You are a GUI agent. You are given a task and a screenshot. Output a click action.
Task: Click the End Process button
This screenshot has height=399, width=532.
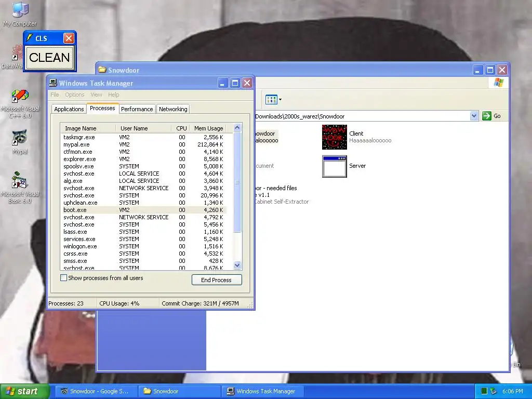(x=217, y=280)
